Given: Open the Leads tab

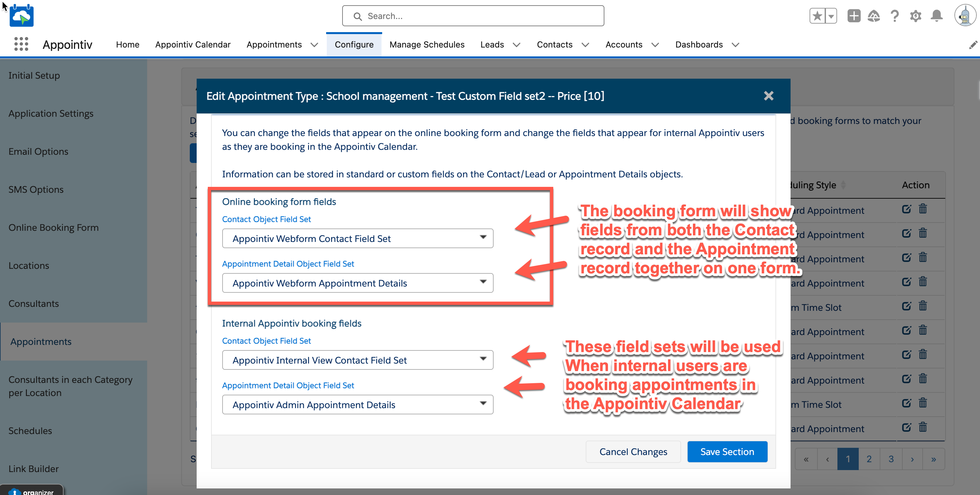Looking at the screenshot, I should 492,45.
